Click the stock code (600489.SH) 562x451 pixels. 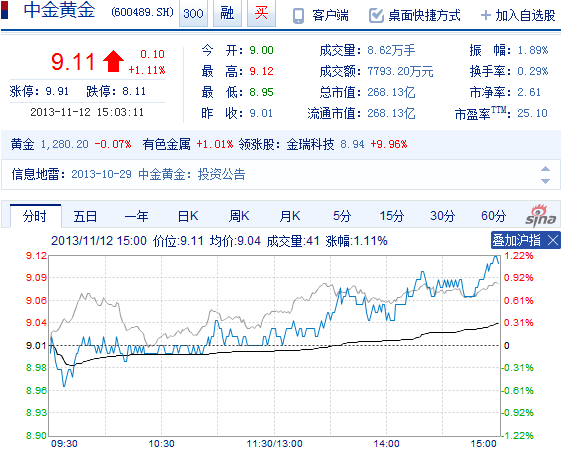tap(142, 13)
